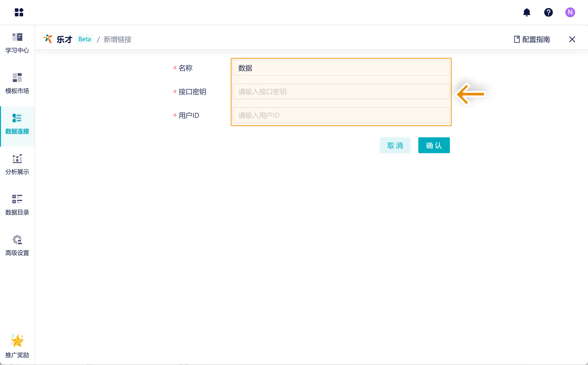Click the 接口密钥 input field

341,92
